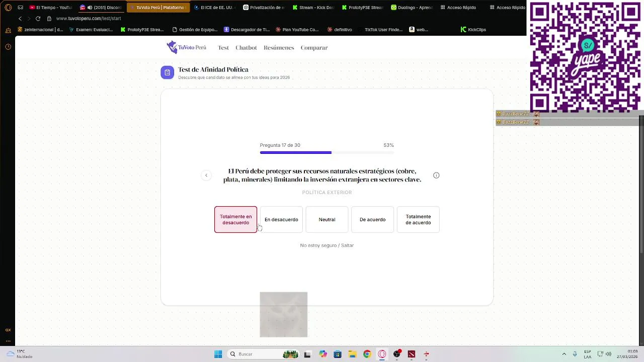
Task: Open GX Corner sidebar icon
Action: pos(8,330)
